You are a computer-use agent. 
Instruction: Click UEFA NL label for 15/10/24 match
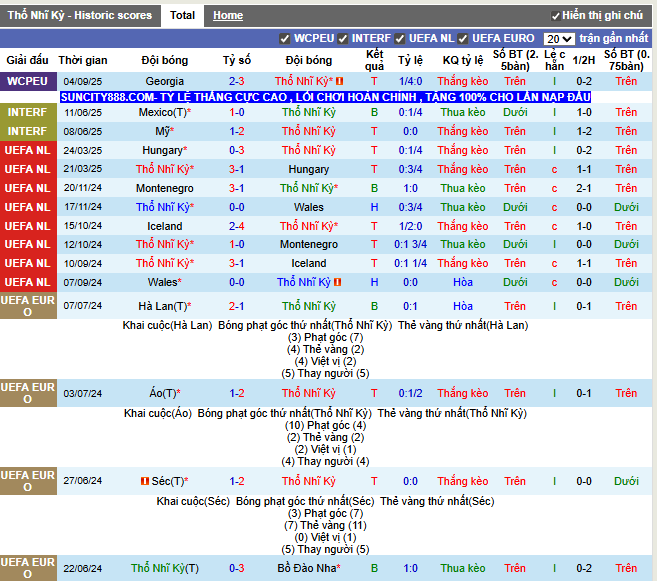(x=28, y=226)
